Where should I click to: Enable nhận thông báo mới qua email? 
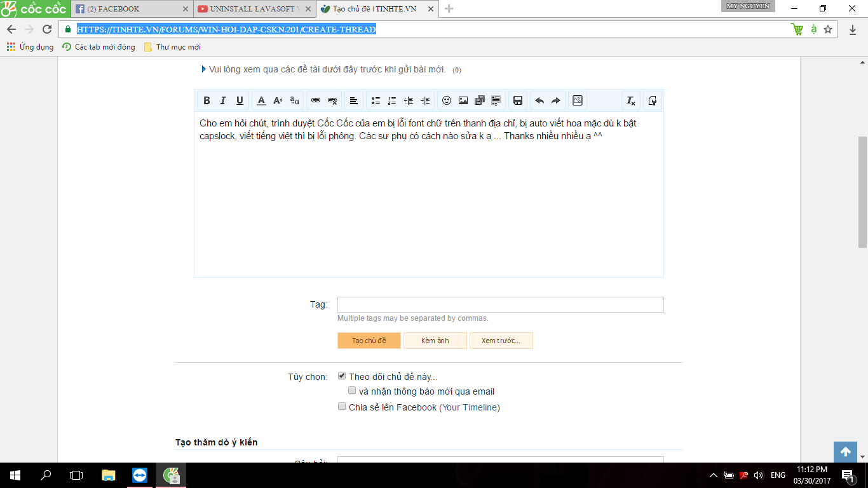coord(352,391)
